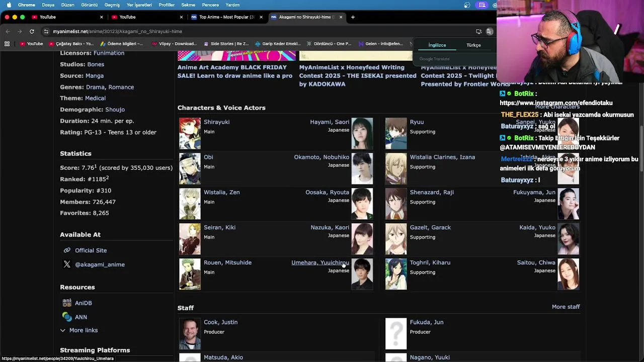This screenshot has width=644, height=362.
Task: Open the X @akagami_anime icon
Action: (67, 264)
